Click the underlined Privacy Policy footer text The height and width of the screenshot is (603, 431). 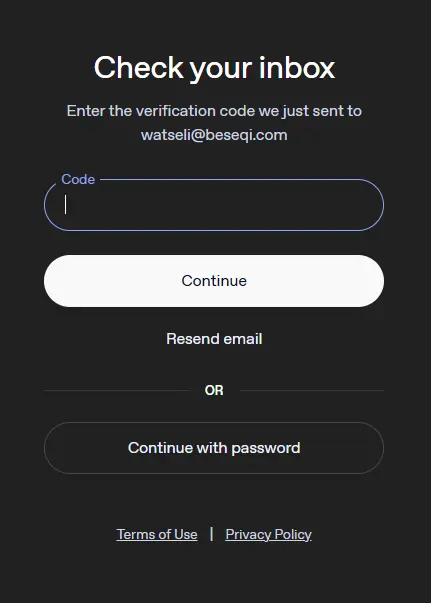click(268, 534)
